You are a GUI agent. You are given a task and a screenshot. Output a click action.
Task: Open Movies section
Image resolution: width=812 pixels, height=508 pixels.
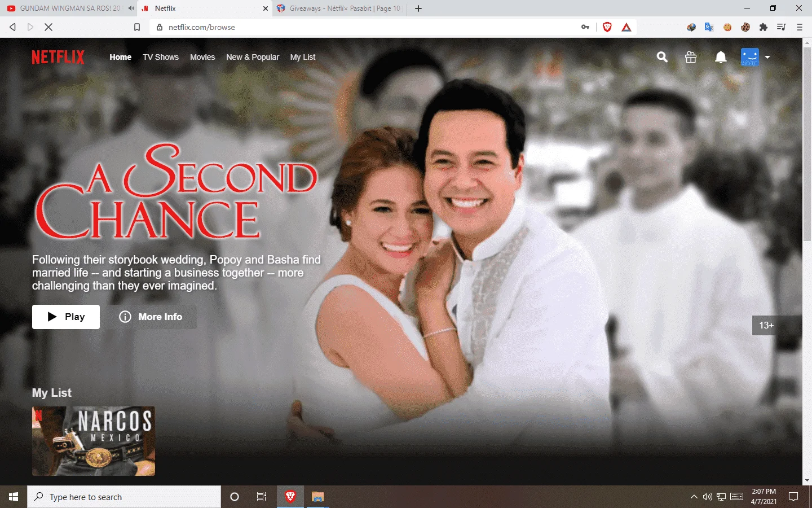[202, 57]
